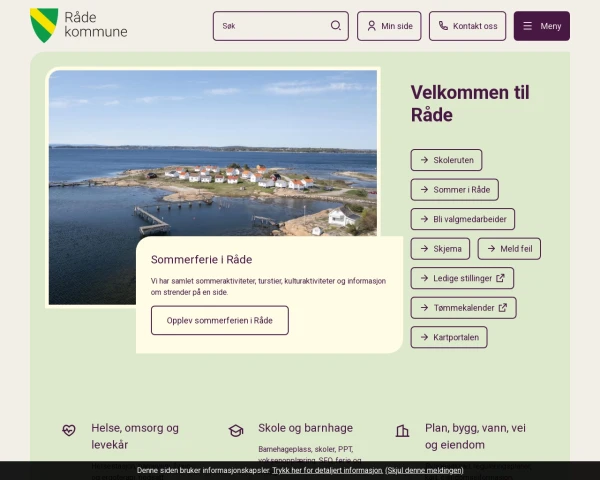Click the Sommerferie i Råde heading
This screenshot has width=600, height=480.
pos(201,260)
